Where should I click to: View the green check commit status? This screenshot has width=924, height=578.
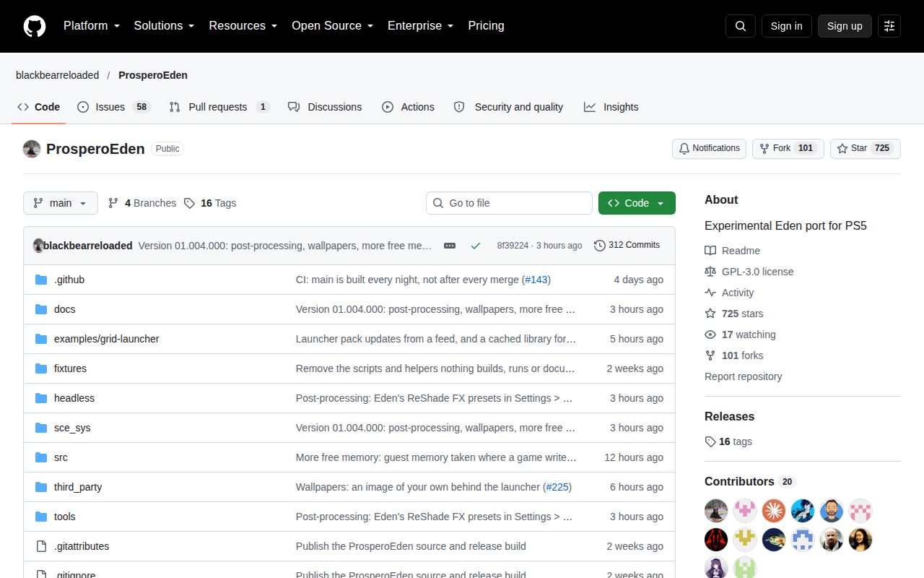476,246
